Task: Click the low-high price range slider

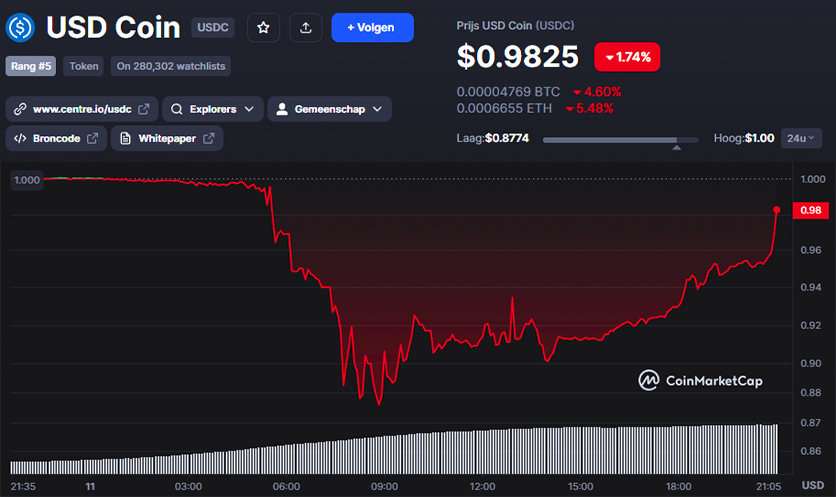Action: pos(621,140)
